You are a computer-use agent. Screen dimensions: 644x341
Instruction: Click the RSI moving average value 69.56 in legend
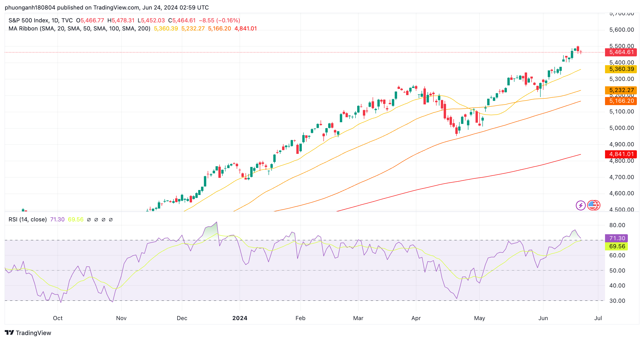click(76, 219)
